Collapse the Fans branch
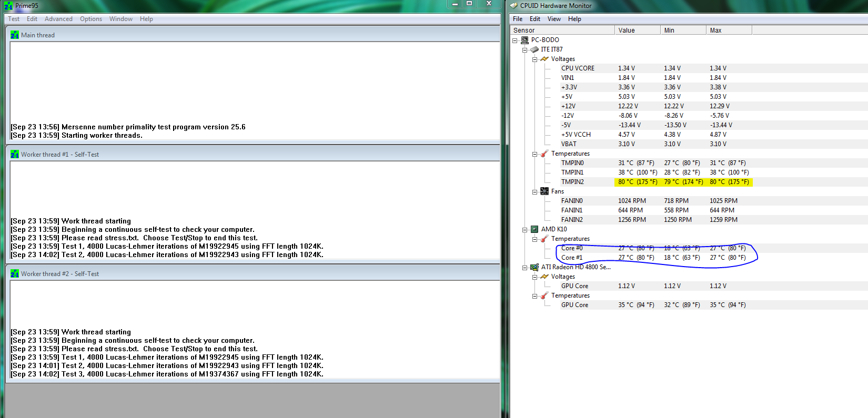 (534, 192)
